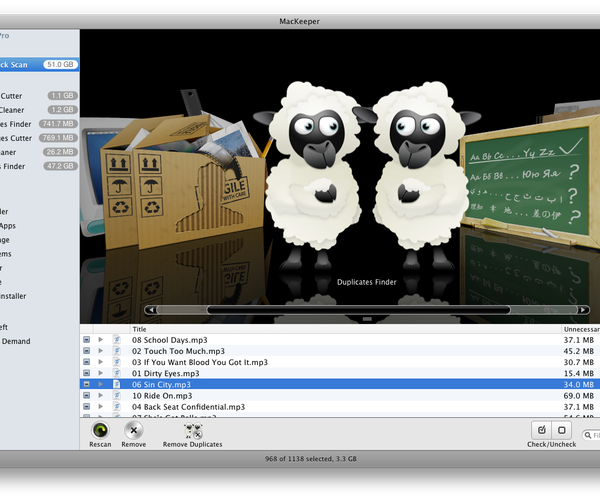600x500 pixels.
Task: Click file icon for 03 If You Want Blood
Action: (116, 362)
